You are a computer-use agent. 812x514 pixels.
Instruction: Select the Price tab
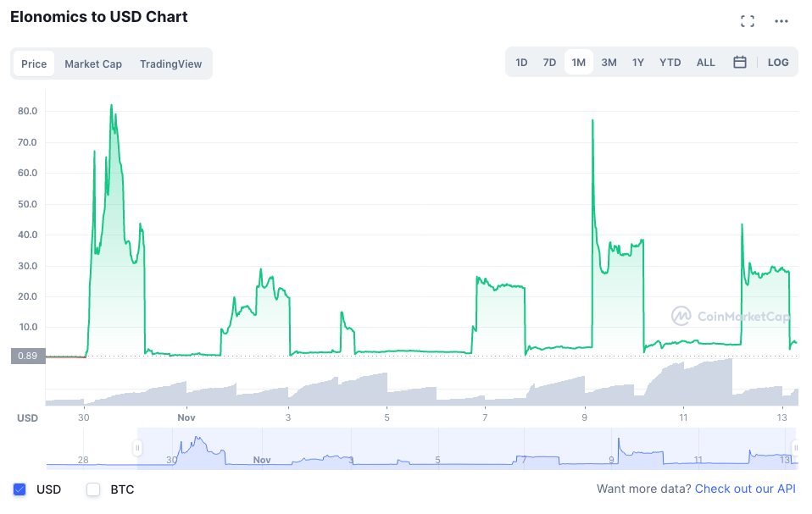[34, 64]
